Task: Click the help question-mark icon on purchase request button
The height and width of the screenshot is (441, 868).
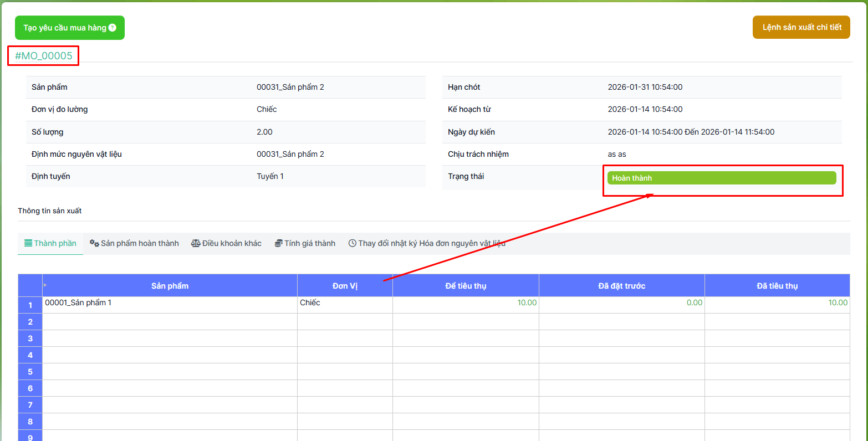Action: 113,28
